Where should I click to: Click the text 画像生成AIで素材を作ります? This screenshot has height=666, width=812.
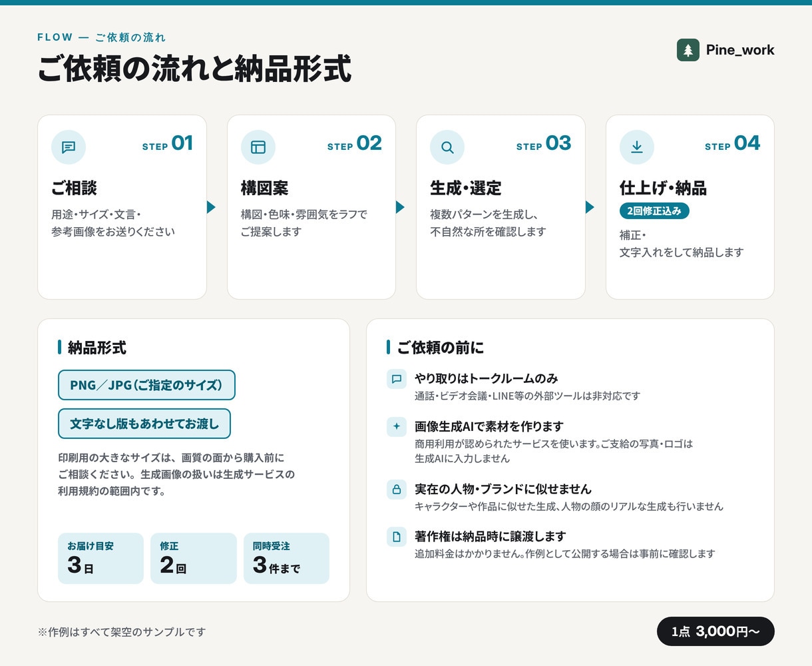(x=489, y=426)
